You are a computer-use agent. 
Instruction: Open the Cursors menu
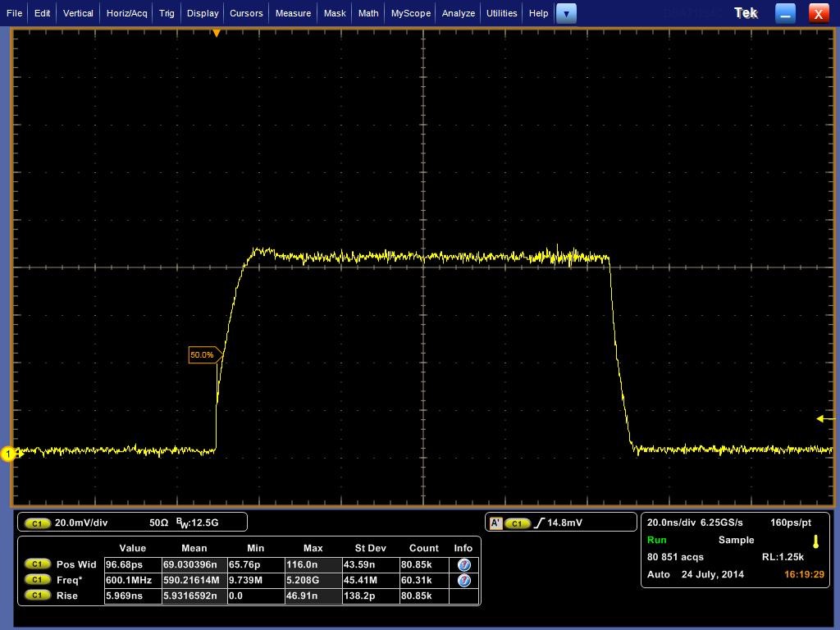coord(244,13)
